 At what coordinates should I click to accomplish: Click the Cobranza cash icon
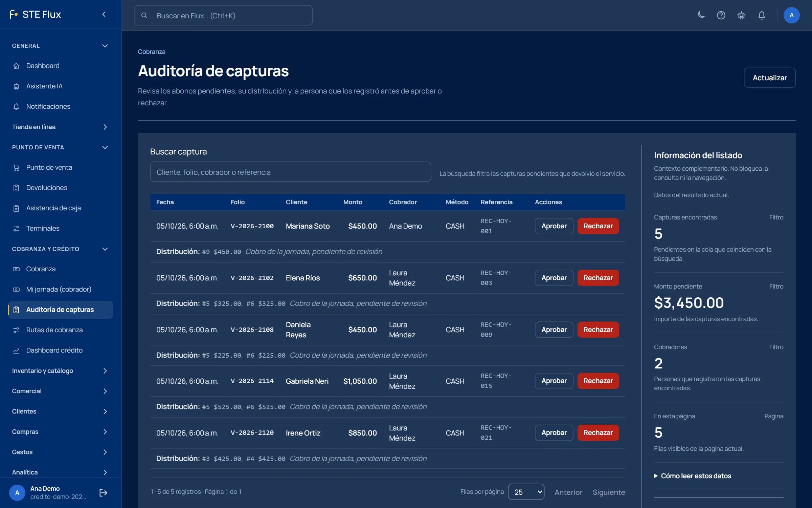click(16, 269)
